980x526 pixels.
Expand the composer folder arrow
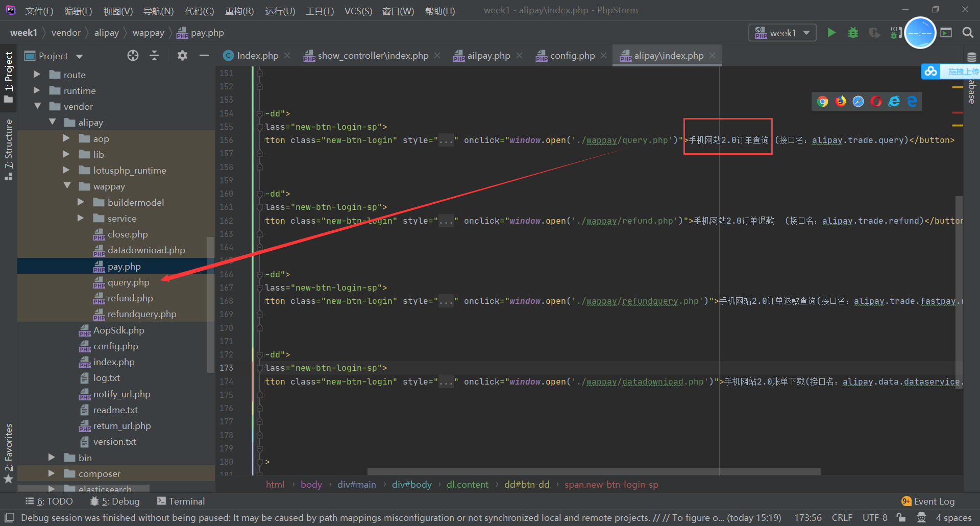pos(52,473)
